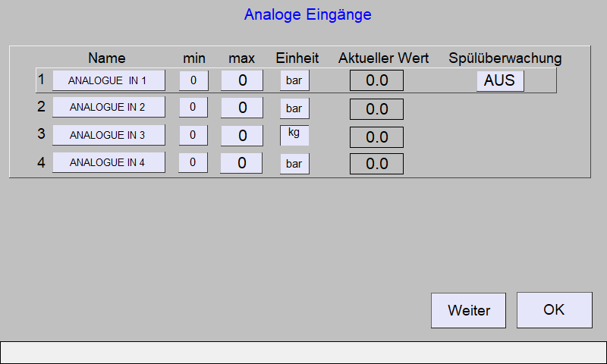
Task: Set min value for analogue input 1
Action: pyautogui.click(x=193, y=80)
